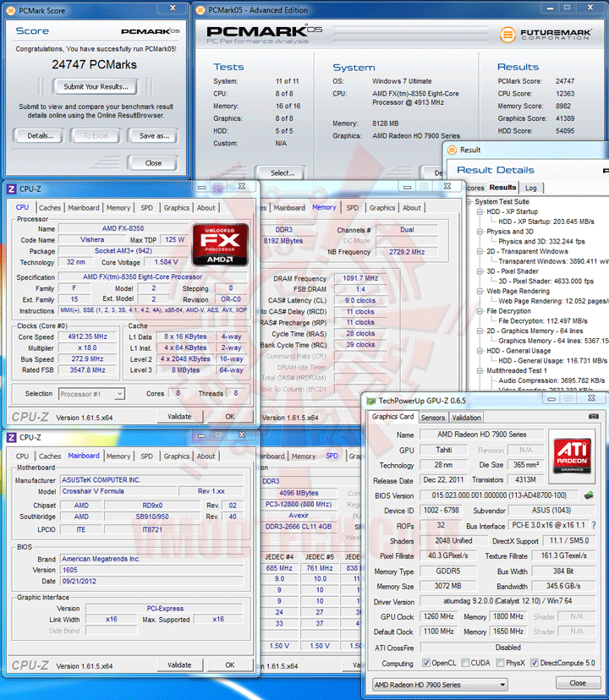Screen dimensions: 609x700
Task: Select the File Decryption: 112.497 MB/s row
Action: tap(543, 320)
